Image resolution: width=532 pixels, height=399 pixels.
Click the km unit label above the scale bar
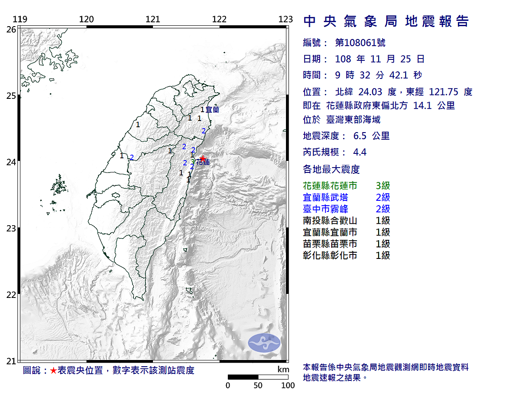click(283, 369)
